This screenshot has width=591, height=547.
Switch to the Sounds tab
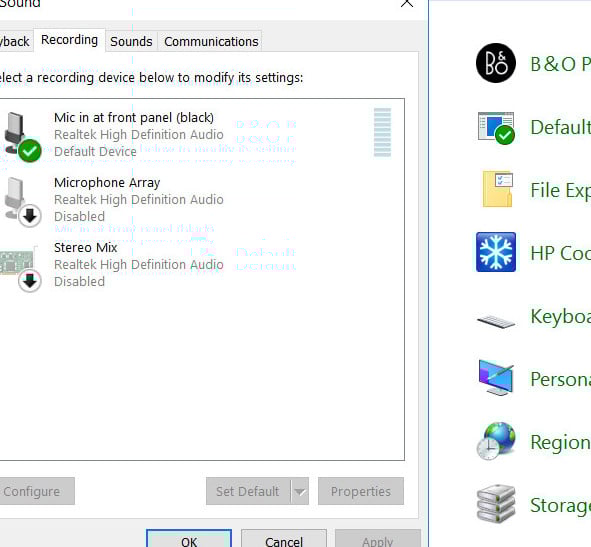click(x=131, y=41)
